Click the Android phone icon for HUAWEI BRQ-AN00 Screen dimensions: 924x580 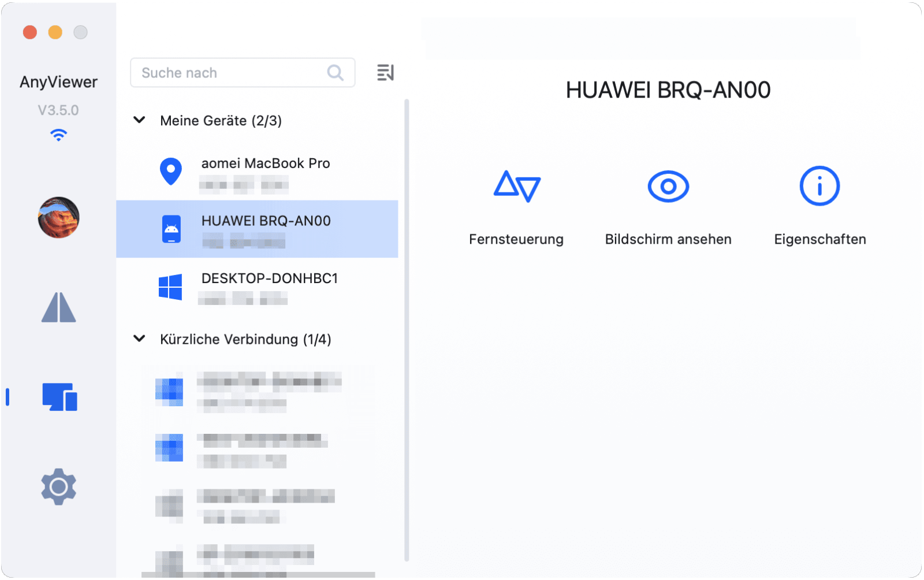172,229
